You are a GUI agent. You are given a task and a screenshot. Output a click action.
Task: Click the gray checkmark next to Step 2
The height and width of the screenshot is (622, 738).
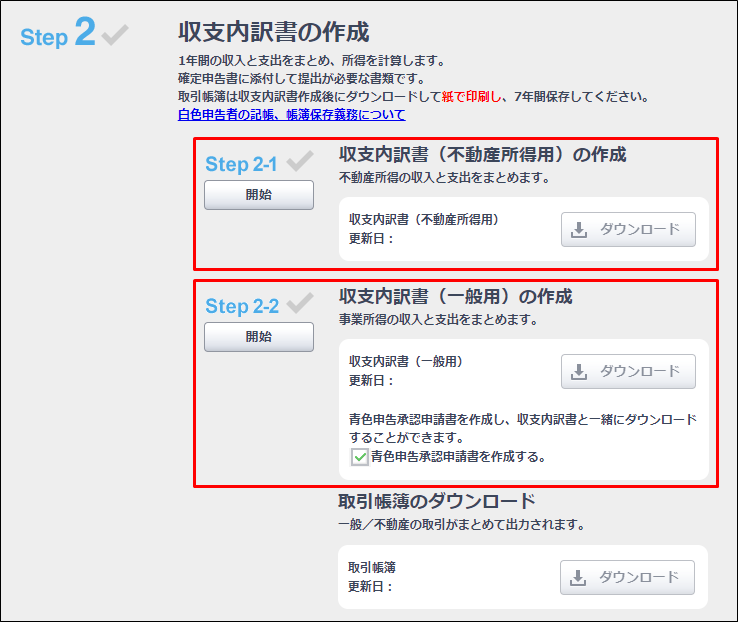[115, 34]
